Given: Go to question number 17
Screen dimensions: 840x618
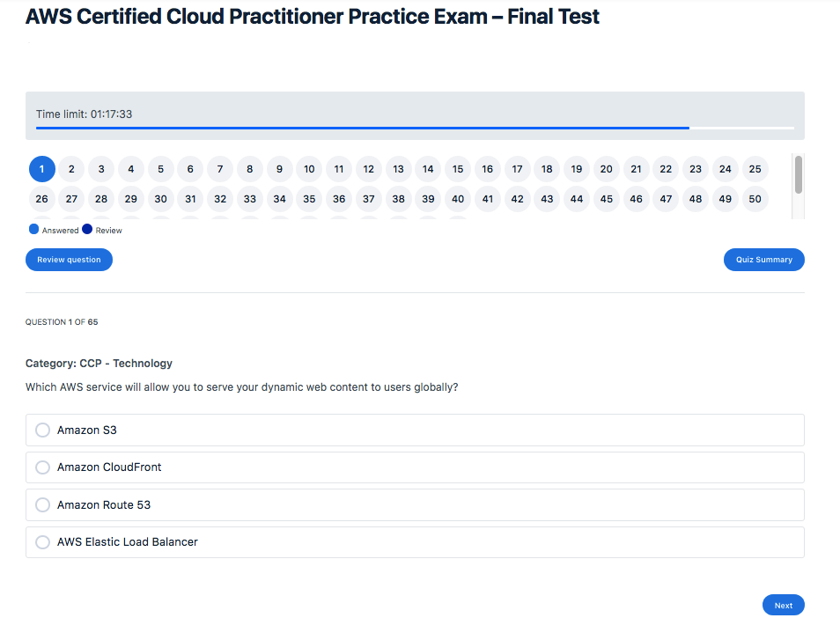Looking at the screenshot, I should coord(517,169).
